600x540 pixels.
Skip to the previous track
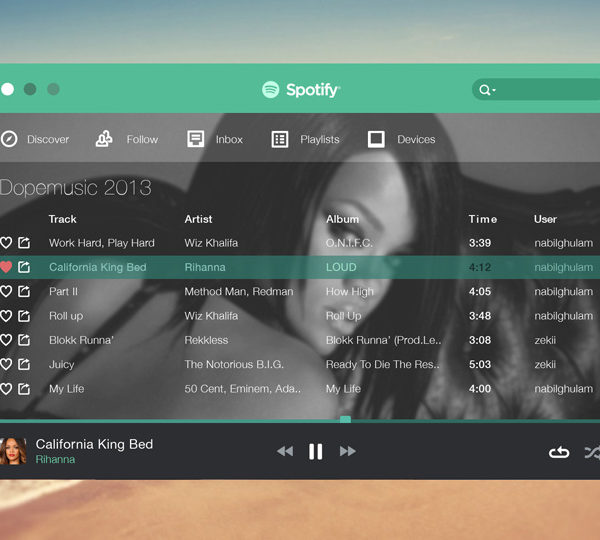(x=285, y=452)
